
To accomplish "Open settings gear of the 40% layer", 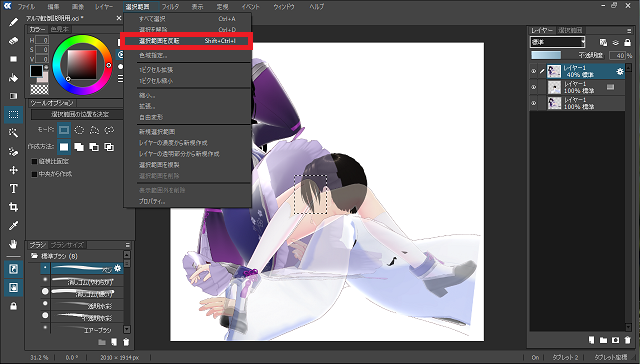I will (x=620, y=71).
